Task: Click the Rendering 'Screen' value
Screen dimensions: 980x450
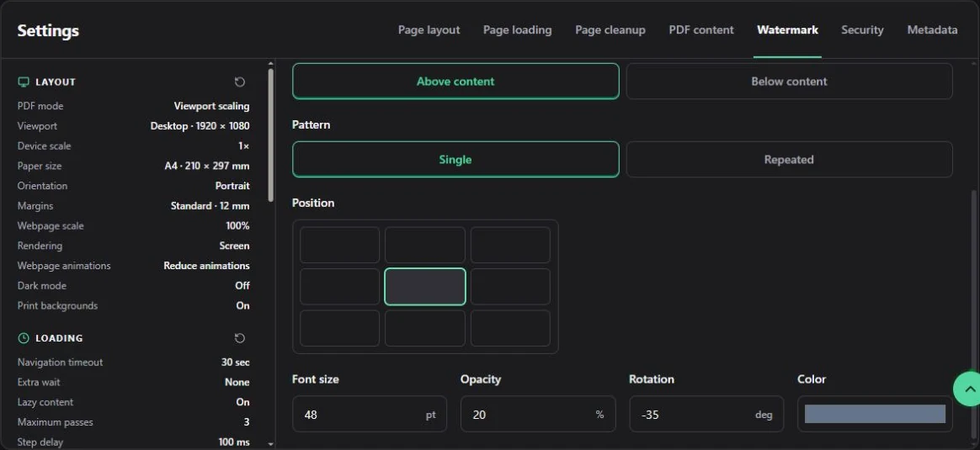Action: point(234,246)
